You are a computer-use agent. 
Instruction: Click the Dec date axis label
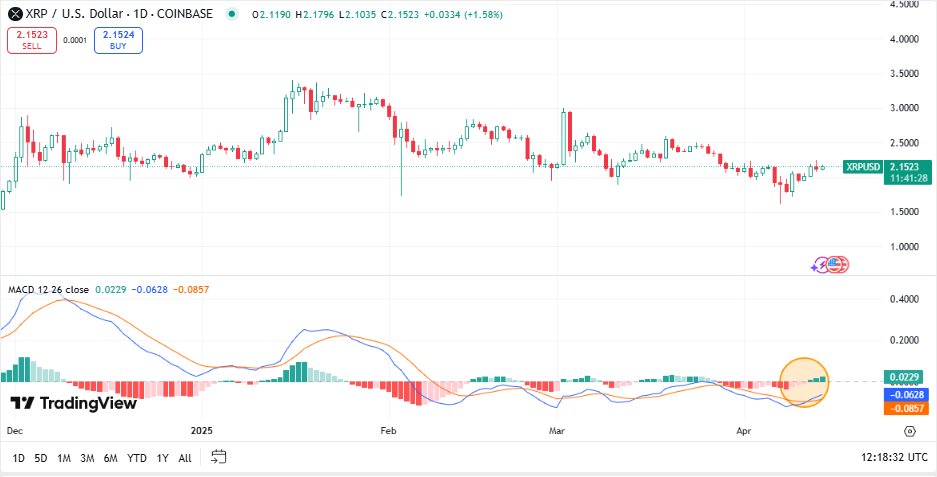(x=14, y=430)
